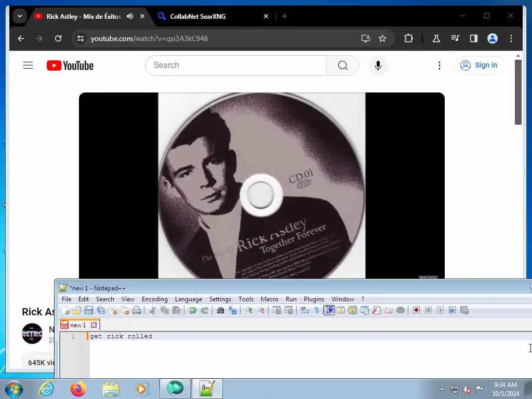
Task: Click the Close All documents toolbar icon
Action: 125,310
